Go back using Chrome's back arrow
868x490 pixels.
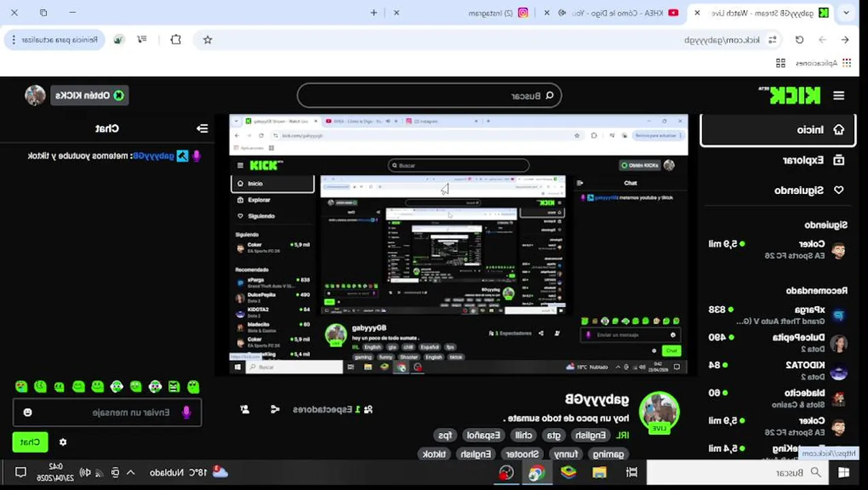pos(845,39)
